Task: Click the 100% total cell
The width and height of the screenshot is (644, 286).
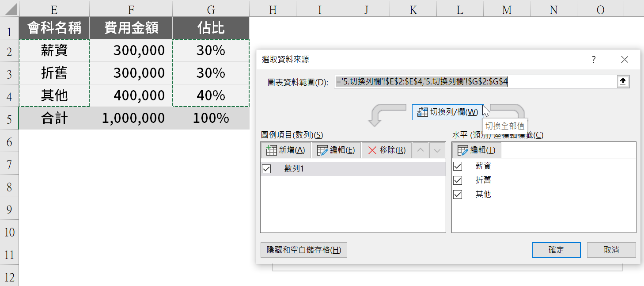Action: click(x=211, y=118)
